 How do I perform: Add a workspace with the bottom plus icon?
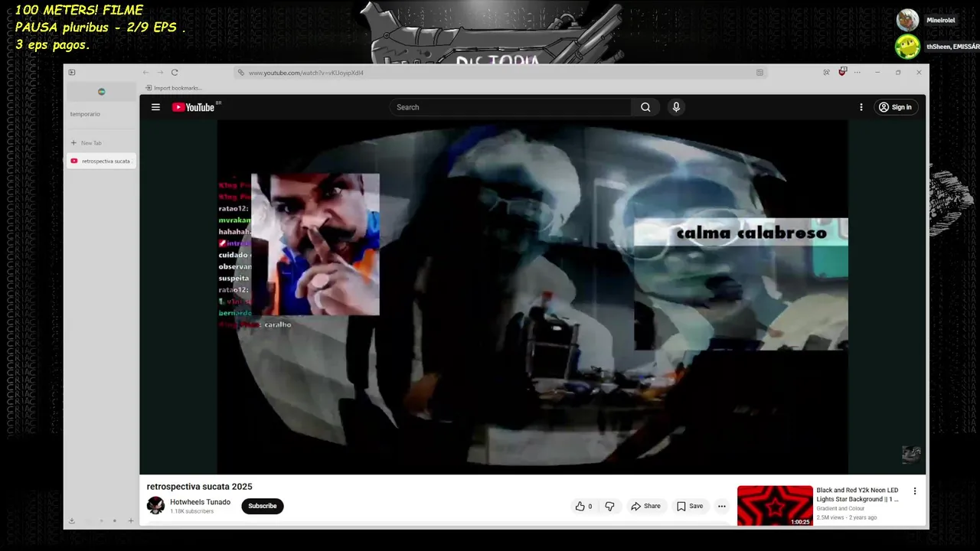pyautogui.click(x=131, y=521)
